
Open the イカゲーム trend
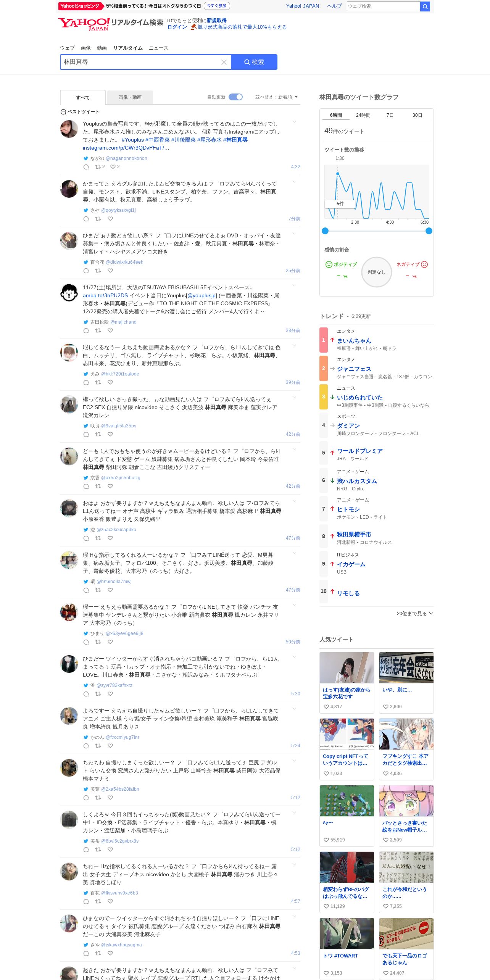click(351, 564)
